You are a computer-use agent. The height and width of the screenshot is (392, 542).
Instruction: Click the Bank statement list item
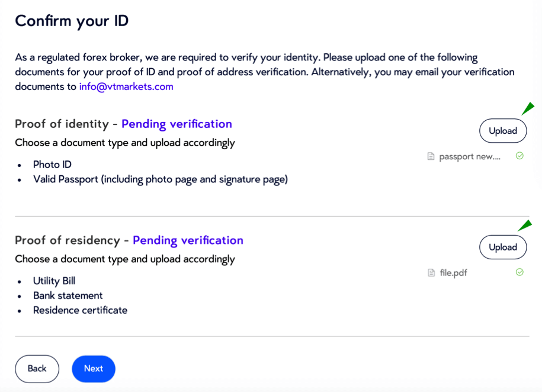[x=68, y=295]
